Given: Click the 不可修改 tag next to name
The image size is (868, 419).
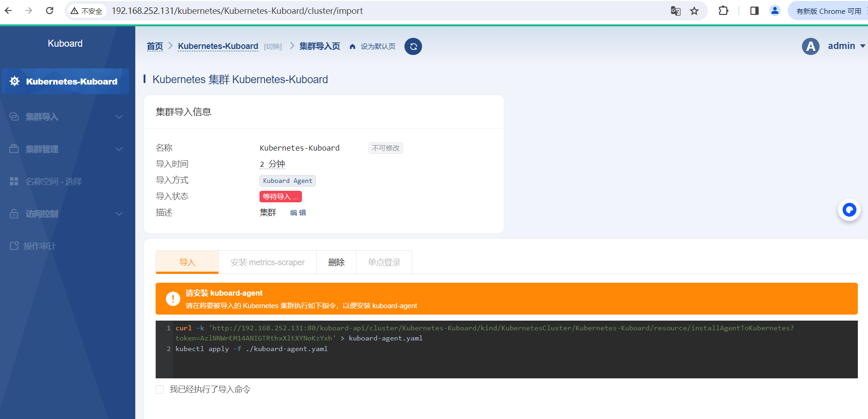Looking at the screenshot, I should pos(386,148).
